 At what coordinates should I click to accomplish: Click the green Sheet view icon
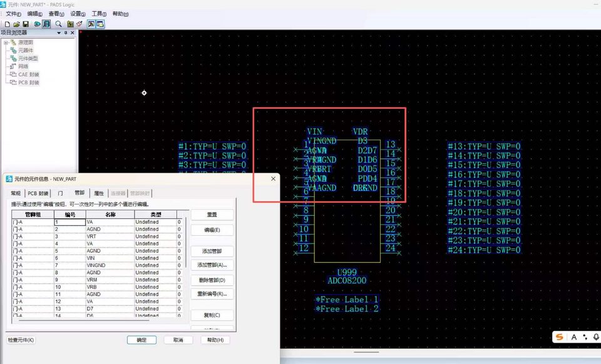coord(70,24)
